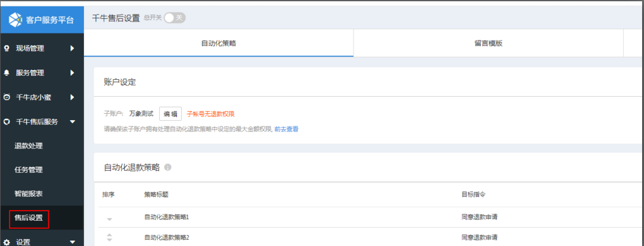Click the 账户设定 section heading

(120, 82)
